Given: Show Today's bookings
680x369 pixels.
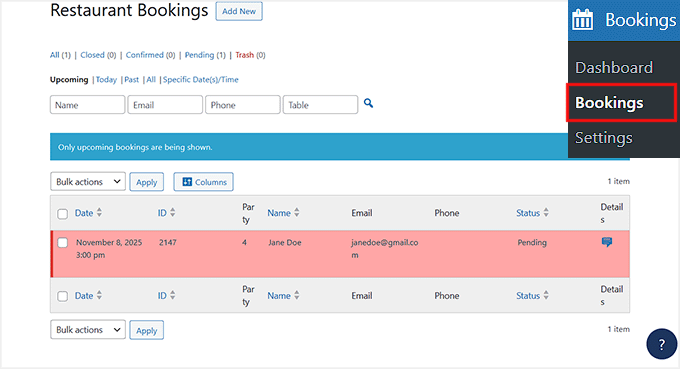Looking at the screenshot, I should point(106,80).
